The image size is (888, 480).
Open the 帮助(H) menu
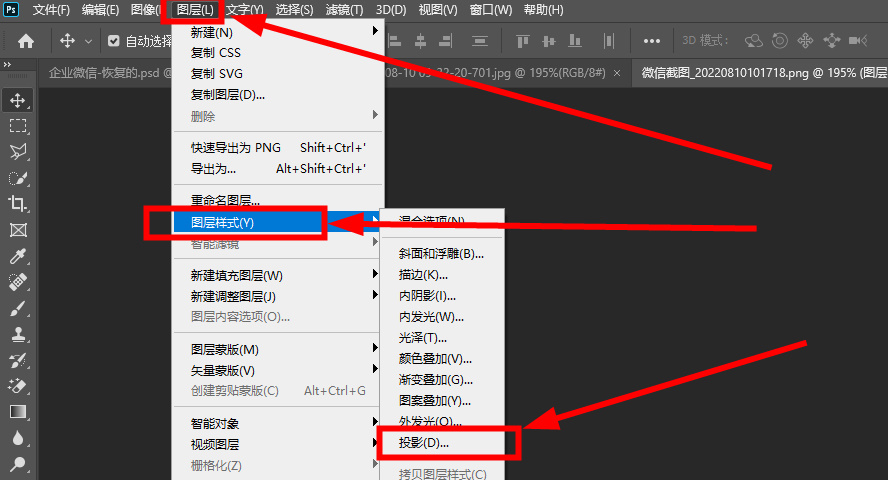pyautogui.click(x=543, y=10)
